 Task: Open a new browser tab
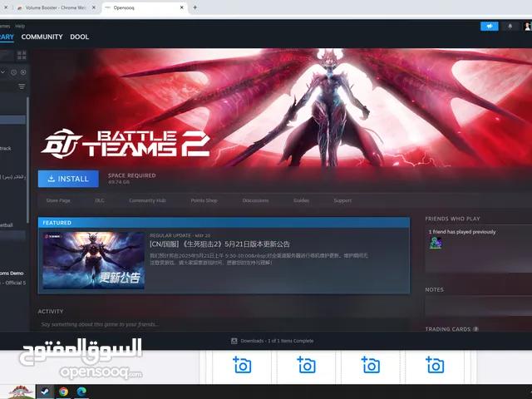tap(195, 7)
